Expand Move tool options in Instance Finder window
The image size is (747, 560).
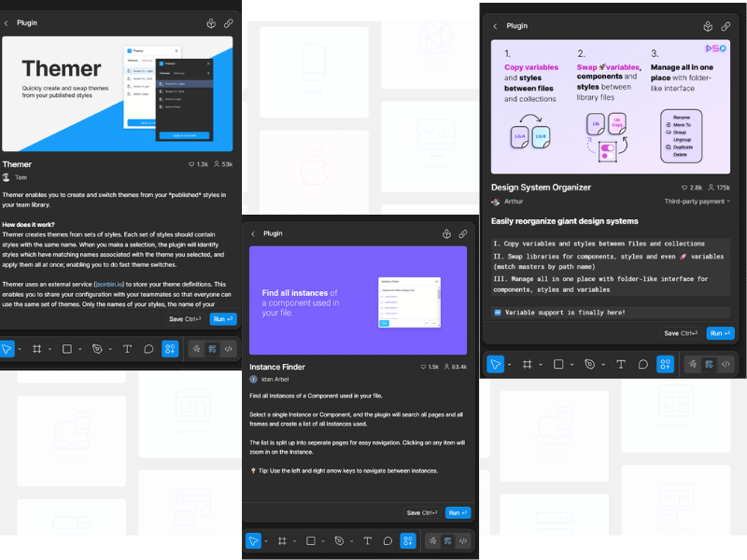[x=266, y=541]
